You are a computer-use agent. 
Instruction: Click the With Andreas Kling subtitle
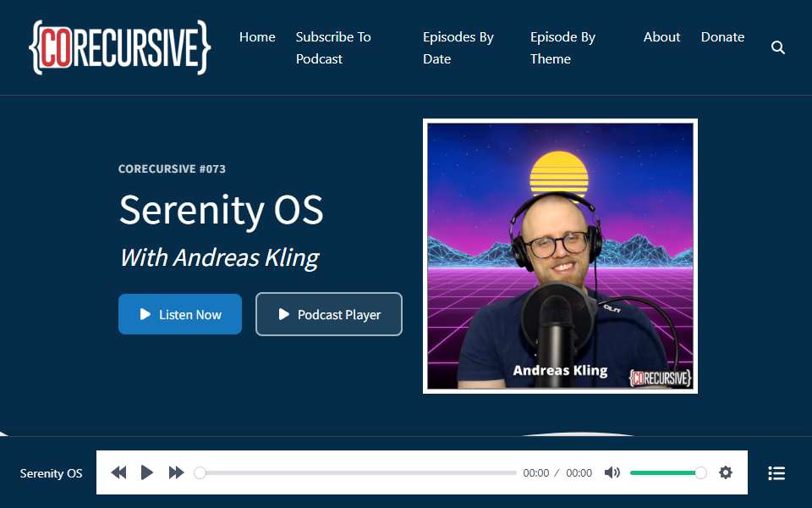pyautogui.click(x=220, y=257)
